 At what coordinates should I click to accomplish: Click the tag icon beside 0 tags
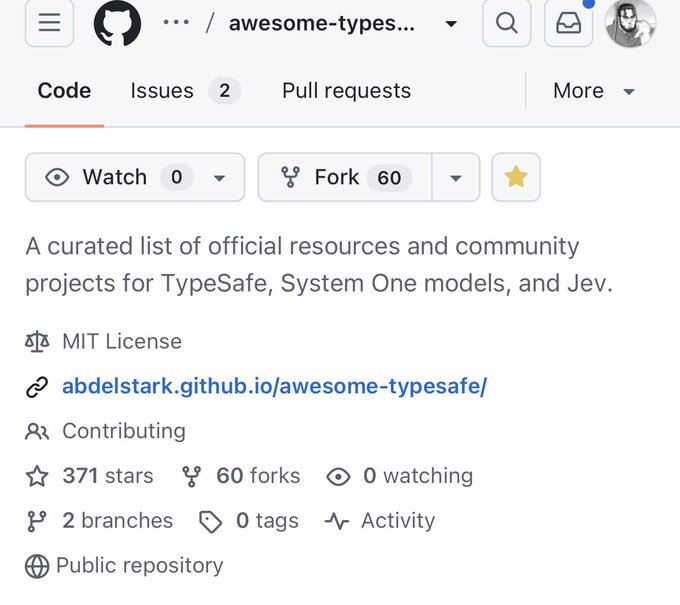[210, 522]
